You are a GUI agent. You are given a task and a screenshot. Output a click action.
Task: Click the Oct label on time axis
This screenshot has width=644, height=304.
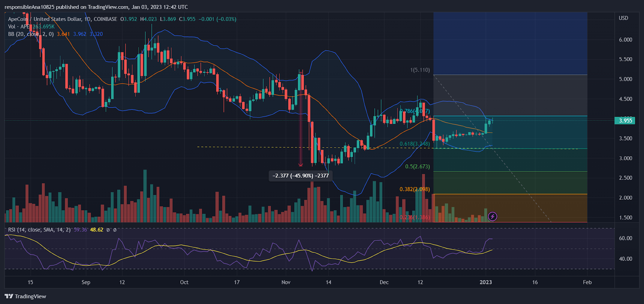[184, 282]
